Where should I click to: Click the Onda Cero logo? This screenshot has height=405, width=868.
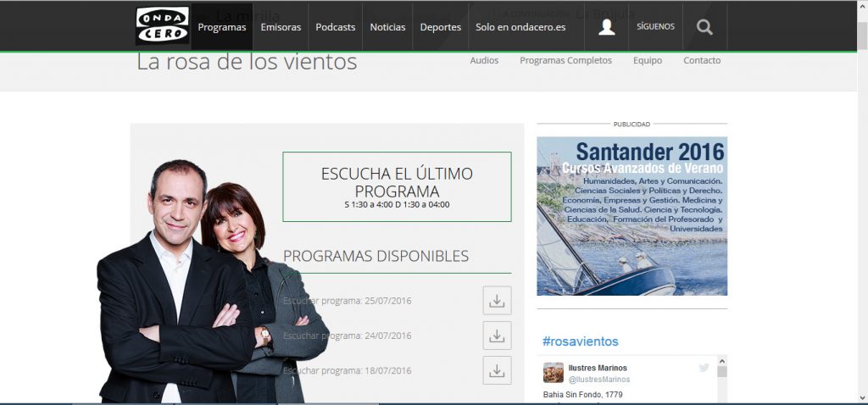(162, 25)
